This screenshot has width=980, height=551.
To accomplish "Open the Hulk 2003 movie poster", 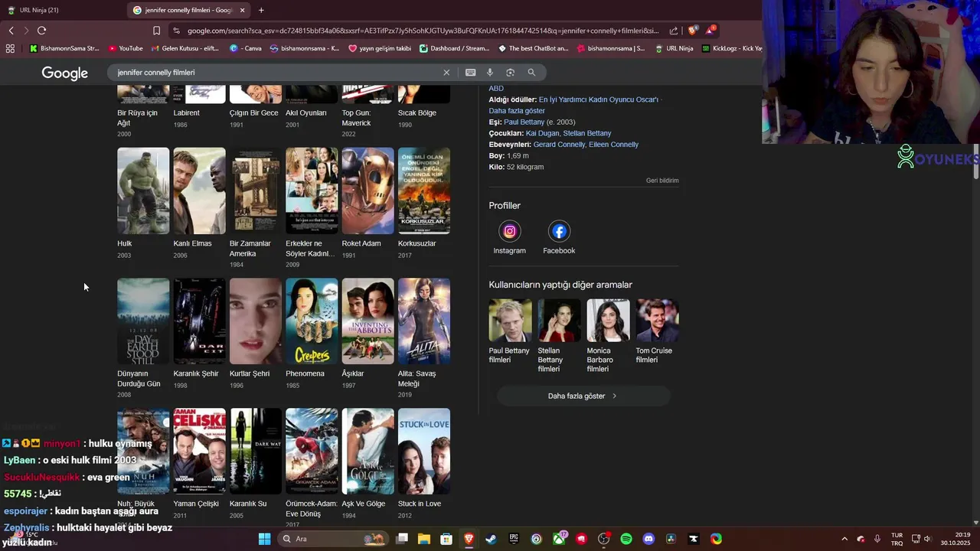I will coord(143,191).
